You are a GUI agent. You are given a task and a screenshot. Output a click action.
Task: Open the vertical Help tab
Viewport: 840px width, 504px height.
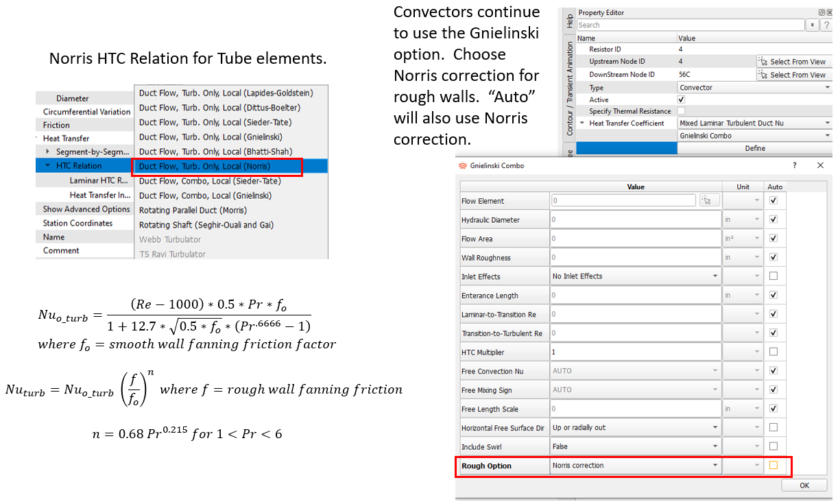pyautogui.click(x=568, y=22)
